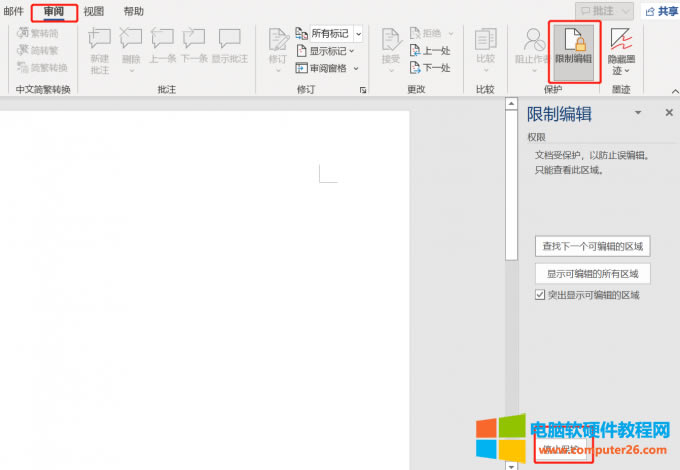Click the 新建批注 (New Comment) icon
Viewport: 680px width, 470px height.
[100, 47]
